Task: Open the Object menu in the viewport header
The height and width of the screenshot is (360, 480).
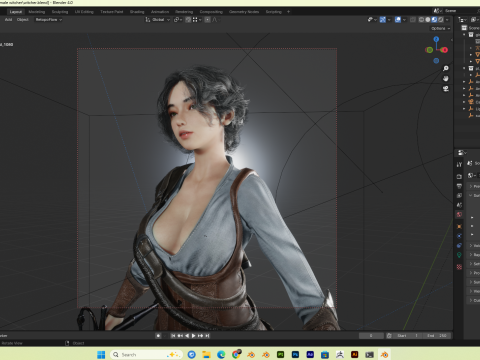Action: tap(23, 20)
